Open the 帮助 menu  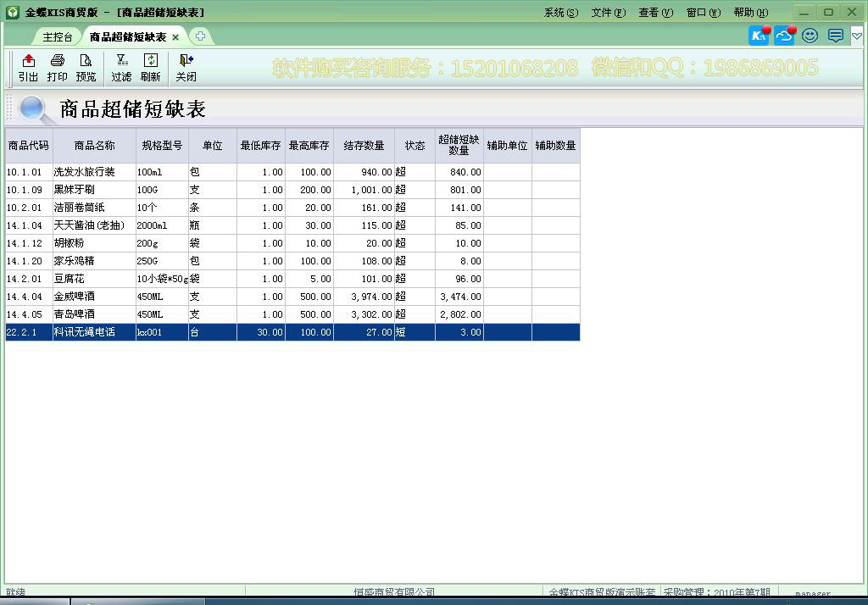pos(749,12)
